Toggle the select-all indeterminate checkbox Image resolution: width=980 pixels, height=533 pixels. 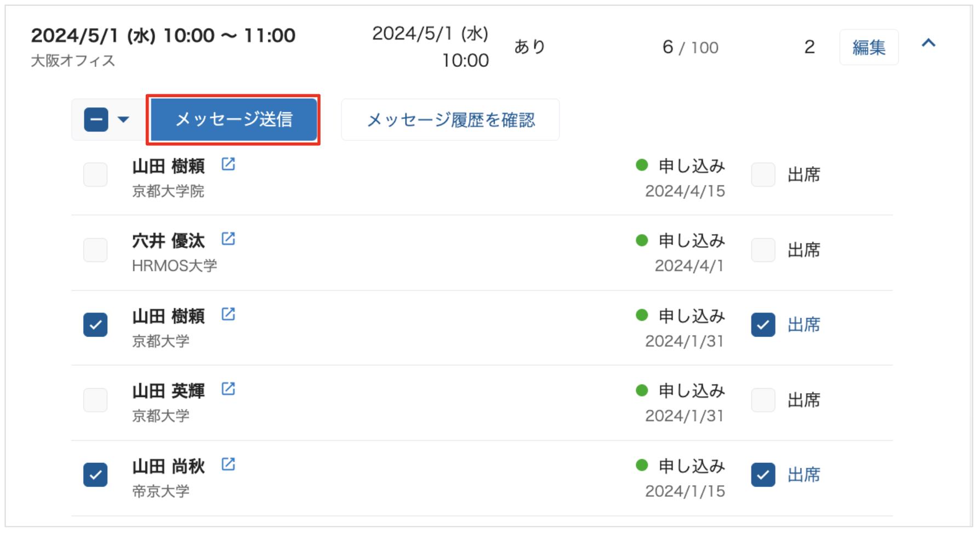pyautogui.click(x=96, y=120)
